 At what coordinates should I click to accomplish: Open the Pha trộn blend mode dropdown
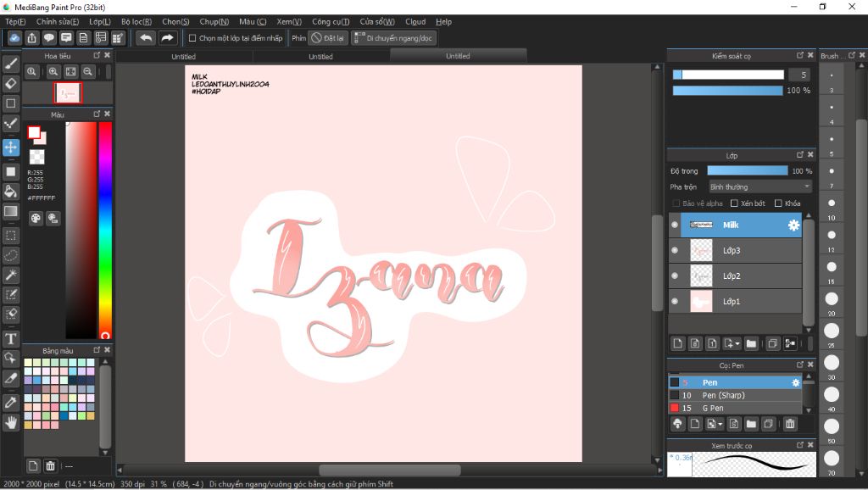coord(760,187)
